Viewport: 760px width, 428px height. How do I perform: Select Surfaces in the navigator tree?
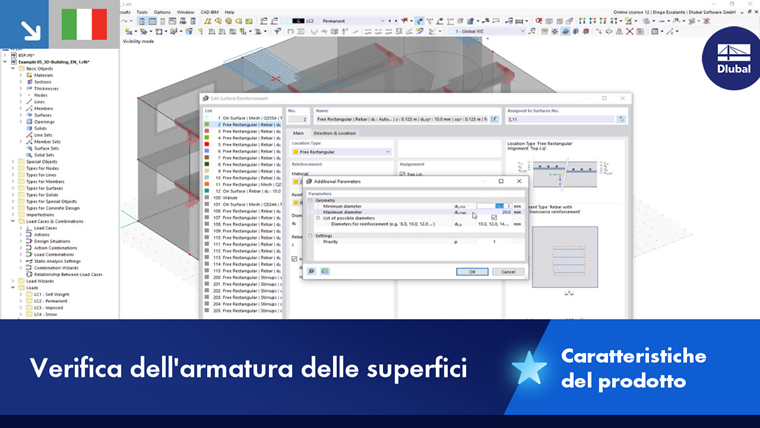42,115
